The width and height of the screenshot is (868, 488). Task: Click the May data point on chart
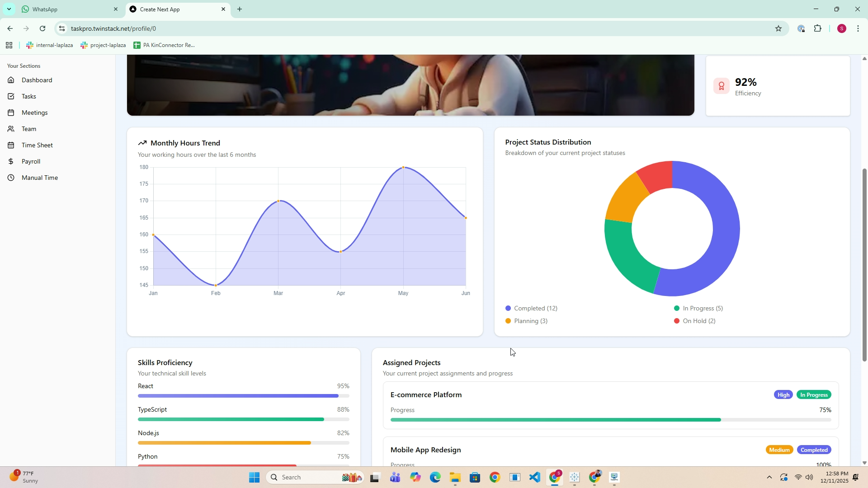403,168
